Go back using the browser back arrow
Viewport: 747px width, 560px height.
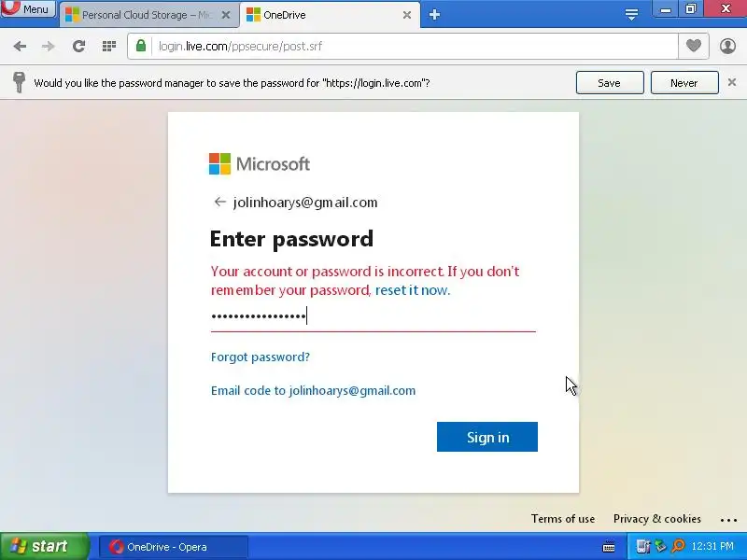pos(20,46)
